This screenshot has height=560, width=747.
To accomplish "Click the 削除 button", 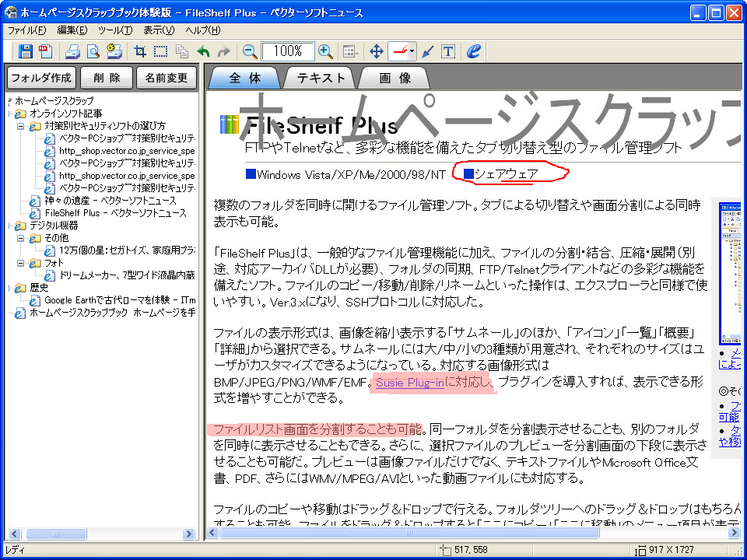I will pyautogui.click(x=107, y=78).
